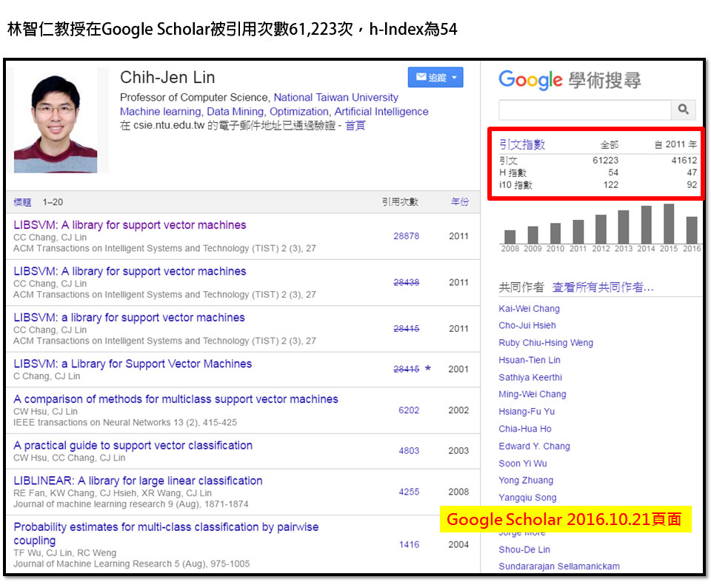View the 4803 citing articles
The image size is (711, 588).
(409, 451)
